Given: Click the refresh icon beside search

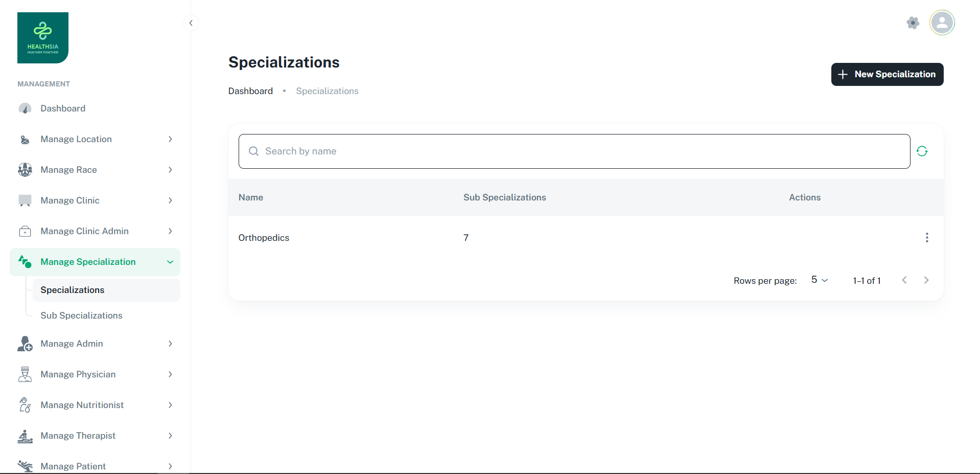Looking at the screenshot, I should tap(922, 151).
